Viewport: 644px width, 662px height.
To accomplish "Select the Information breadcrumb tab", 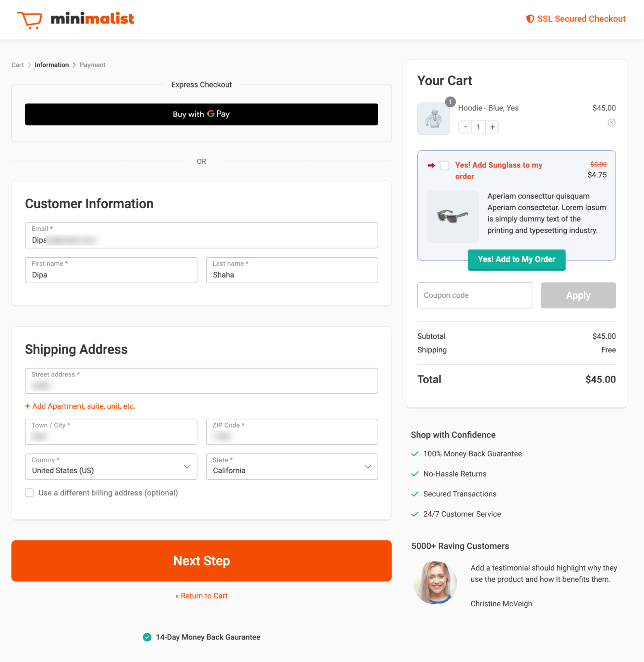I will (51, 65).
